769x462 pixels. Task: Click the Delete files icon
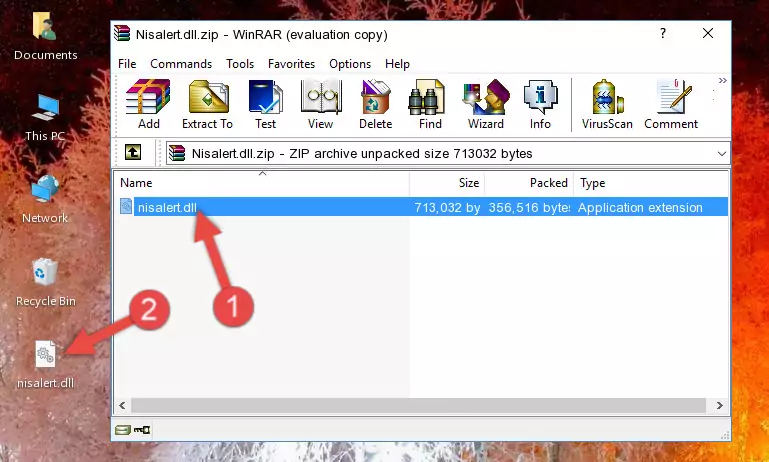[x=376, y=104]
